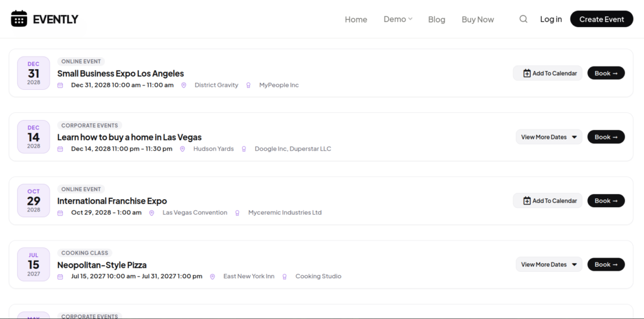This screenshot has height=319, width=644.
Task: Click Cooking Studio organizer text
Action: pos(318,276)
